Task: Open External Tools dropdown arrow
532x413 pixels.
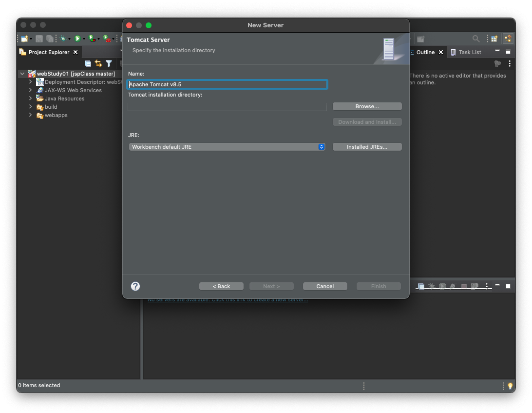Action: tap(114, 39)
